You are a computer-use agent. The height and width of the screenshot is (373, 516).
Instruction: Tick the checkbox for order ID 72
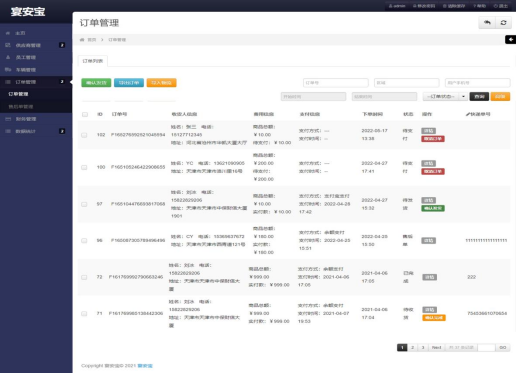tap(84, 277)
